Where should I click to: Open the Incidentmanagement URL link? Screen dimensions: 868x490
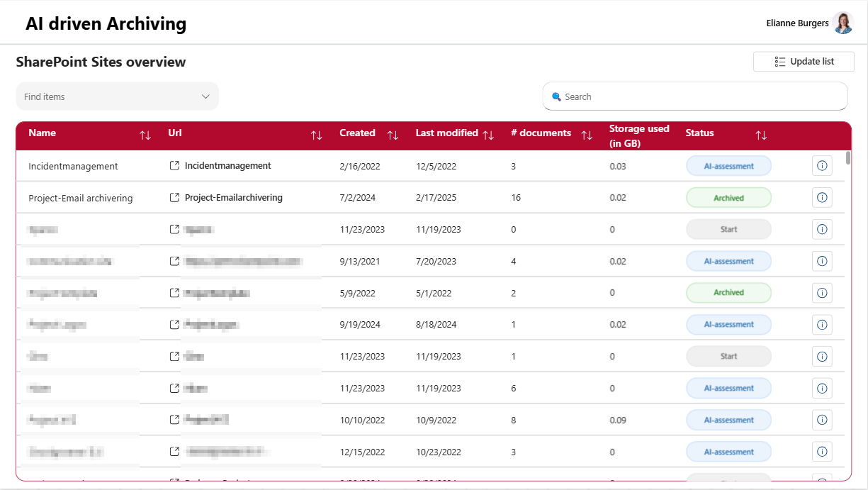pyautogui.click(x=227, y=166)
